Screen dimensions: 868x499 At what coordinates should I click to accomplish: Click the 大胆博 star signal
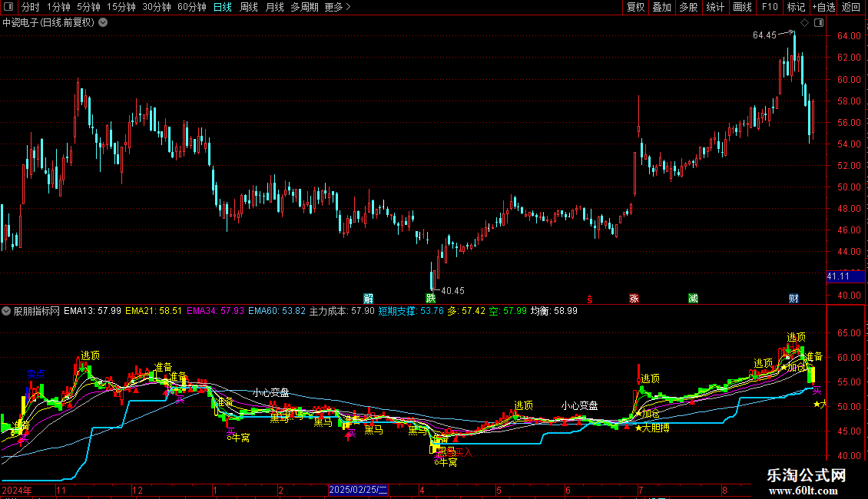653,428
